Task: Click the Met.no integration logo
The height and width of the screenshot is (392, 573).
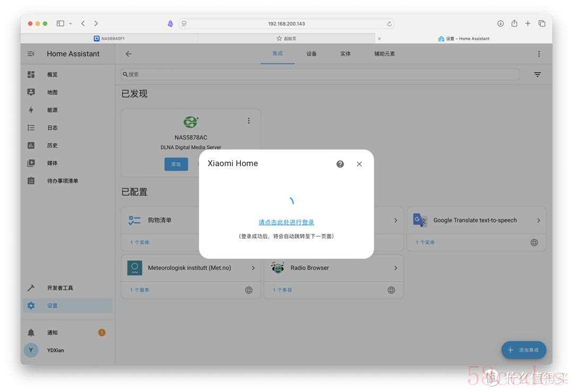Action: point(134,268)
